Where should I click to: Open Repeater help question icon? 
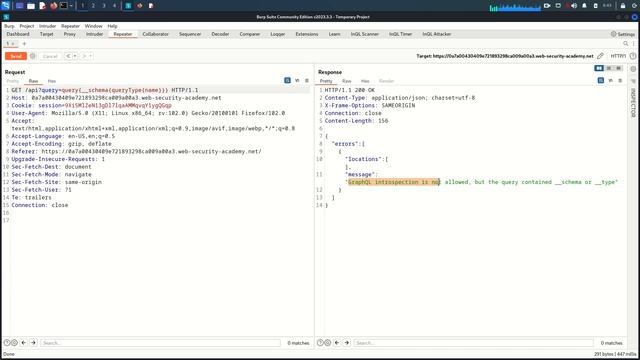633,56
